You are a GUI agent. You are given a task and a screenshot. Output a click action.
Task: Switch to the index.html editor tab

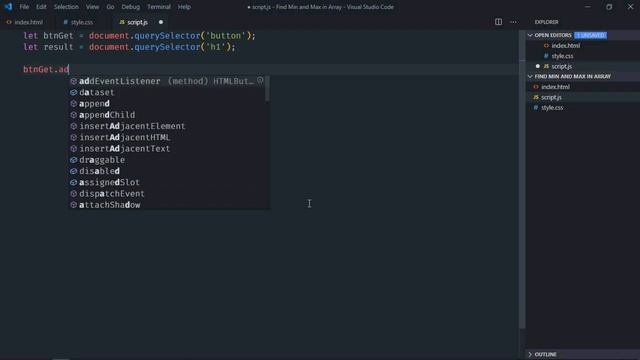point(25,22)
